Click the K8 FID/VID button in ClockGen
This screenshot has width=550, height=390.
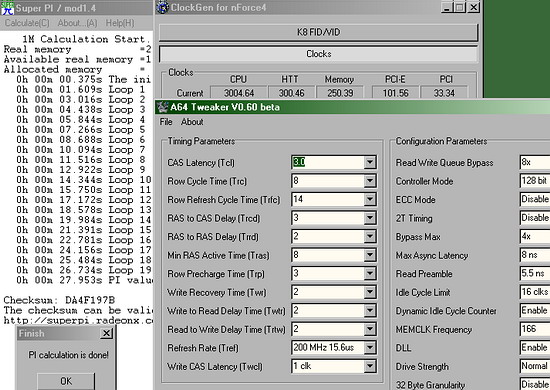318,32
